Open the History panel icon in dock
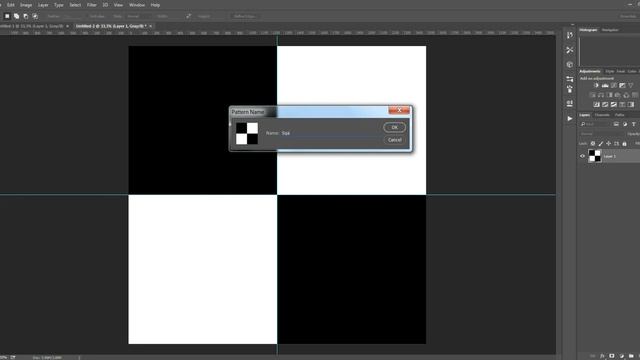Viewport: 640px width, 360px height. click(x=570, y=35)
